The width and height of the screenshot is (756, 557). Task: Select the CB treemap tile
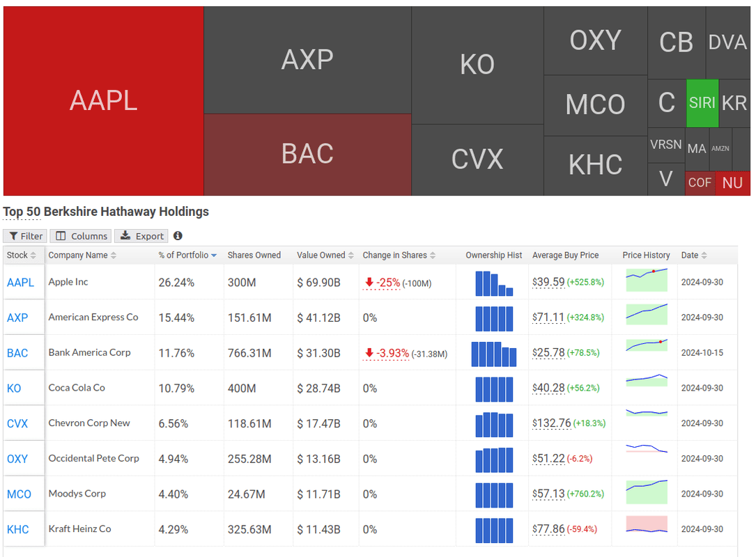pyautogui.click(x=677, y=43)
